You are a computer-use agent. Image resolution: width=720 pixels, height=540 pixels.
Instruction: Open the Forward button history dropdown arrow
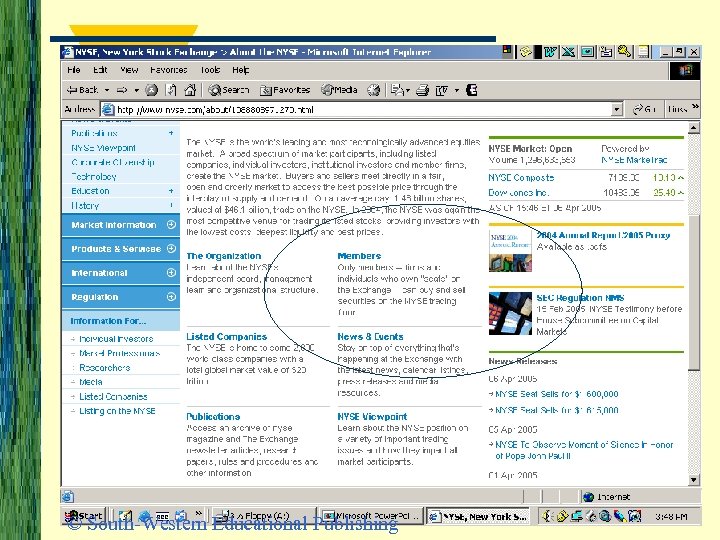[x=136, y=90]
